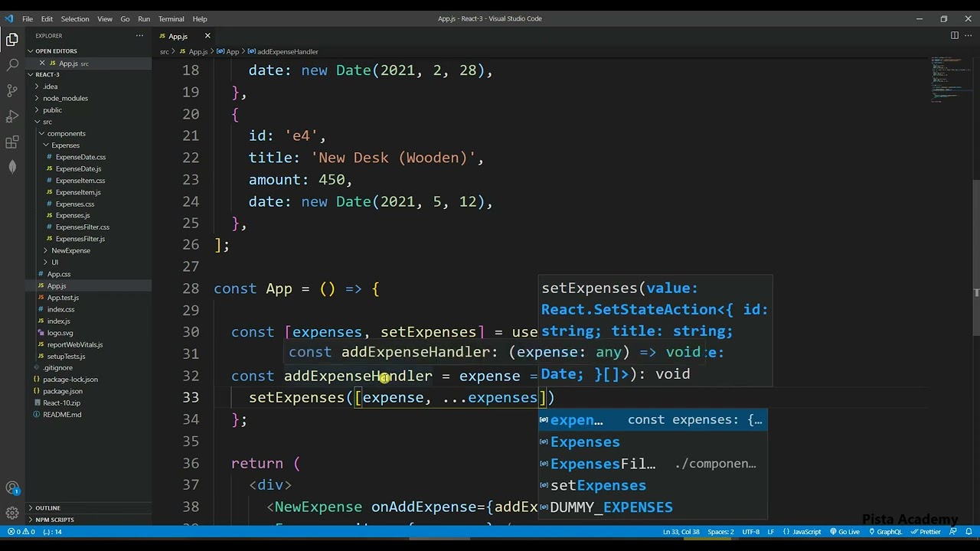Viewport: 980px width, 551px height.
Task: Switch to the App.js editor tab
Action: [178, 36]
